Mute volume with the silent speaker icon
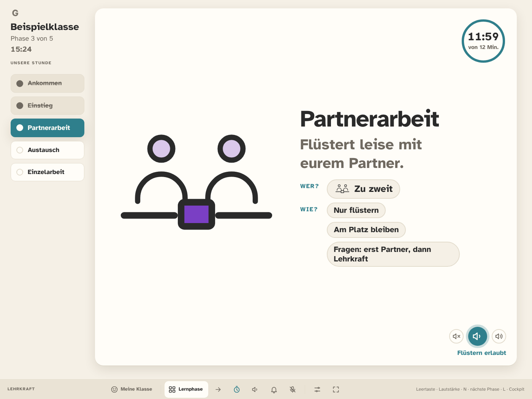 [x=456, y=336]
